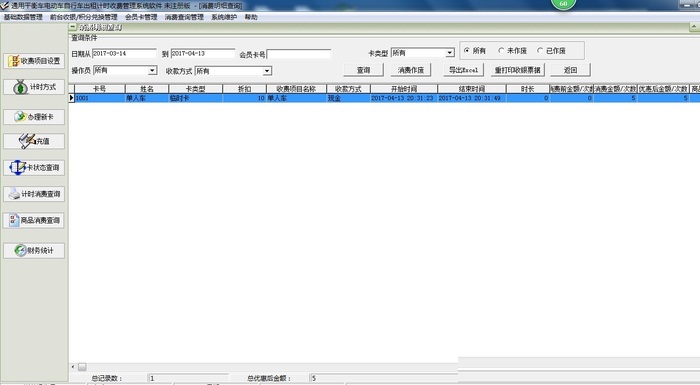
Task: Click the 临时卡 cell in the row
Action: [x=195, y=98]
